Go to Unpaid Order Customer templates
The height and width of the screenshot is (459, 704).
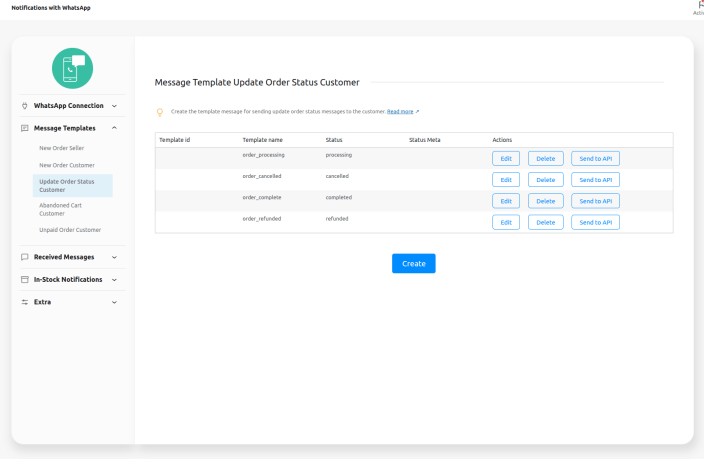(70, 230)
